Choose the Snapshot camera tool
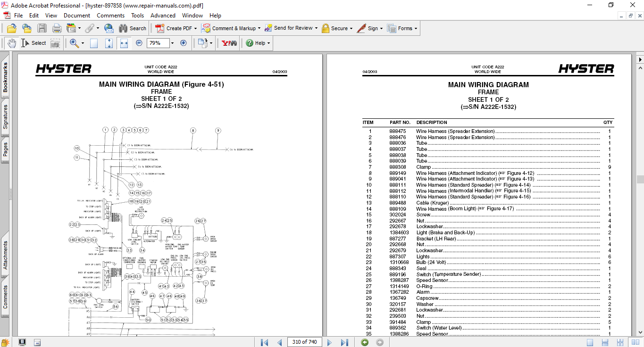 point(55,43)
